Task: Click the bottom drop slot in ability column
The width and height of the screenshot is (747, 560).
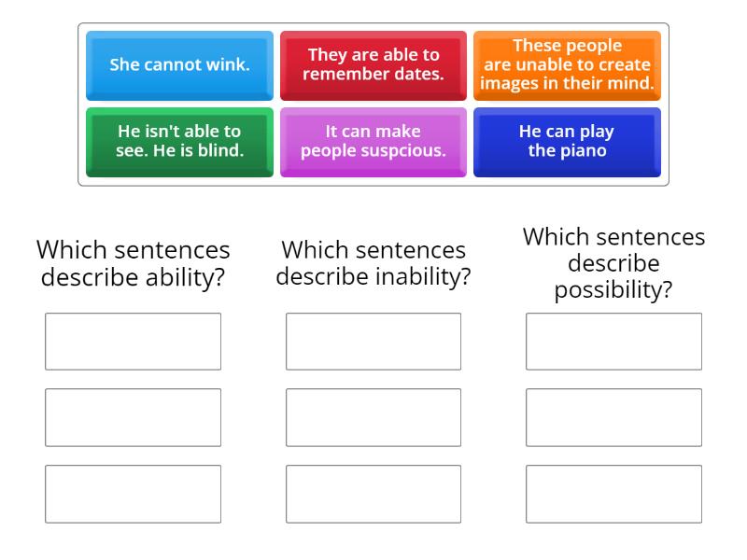Action: 133,492
